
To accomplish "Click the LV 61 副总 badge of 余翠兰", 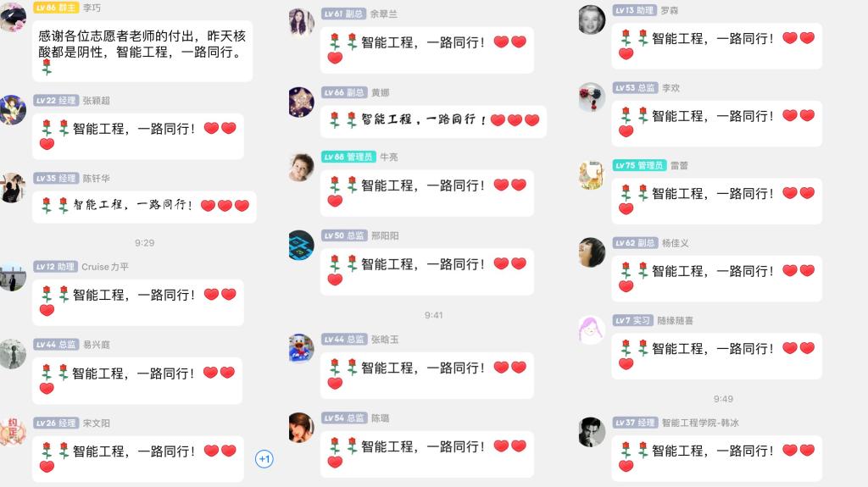I will click(x=344, y=14).
